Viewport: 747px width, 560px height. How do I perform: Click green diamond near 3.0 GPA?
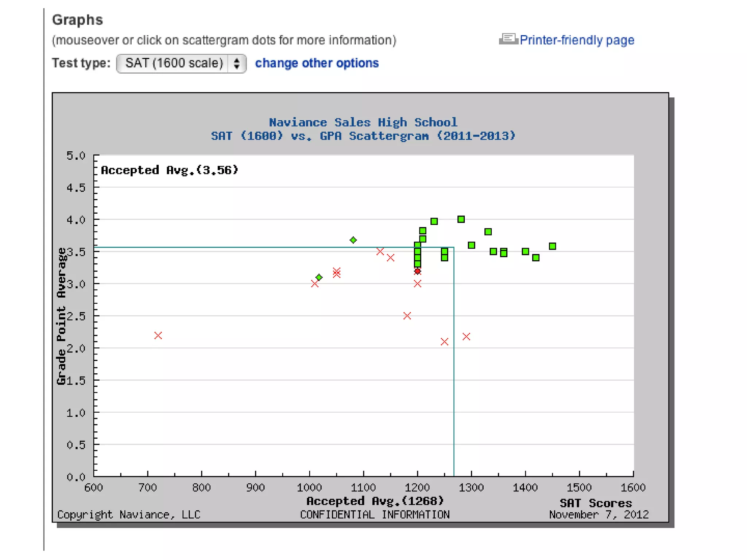point(319,277)
